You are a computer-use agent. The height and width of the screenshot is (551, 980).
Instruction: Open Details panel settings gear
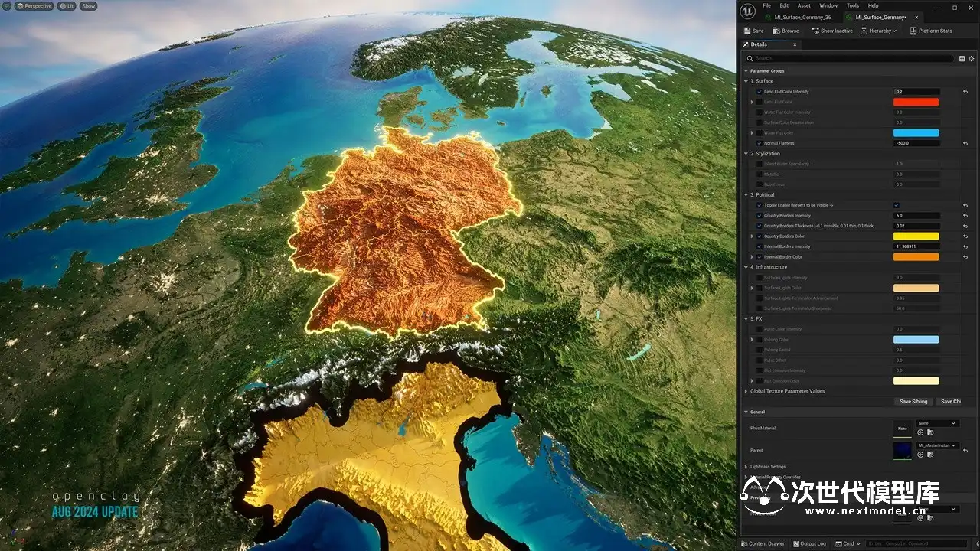(x=972, y=58)
